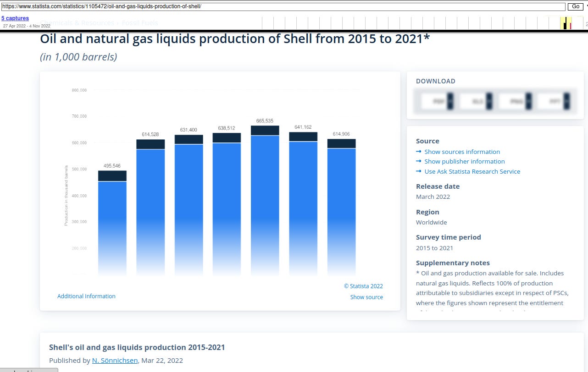
Task: Click the dark top segment of the 495,546 bar
Action: 112,176
